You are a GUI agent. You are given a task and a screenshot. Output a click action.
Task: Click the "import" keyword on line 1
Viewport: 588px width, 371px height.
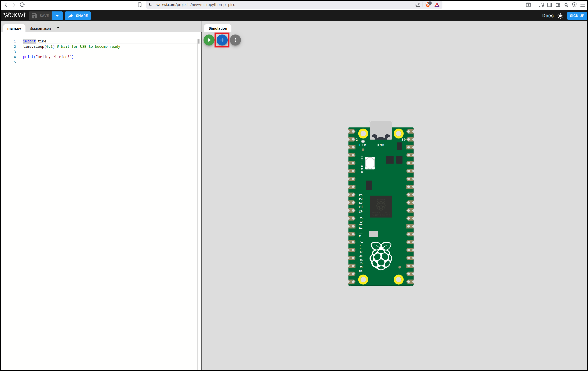tap(29, 41)
